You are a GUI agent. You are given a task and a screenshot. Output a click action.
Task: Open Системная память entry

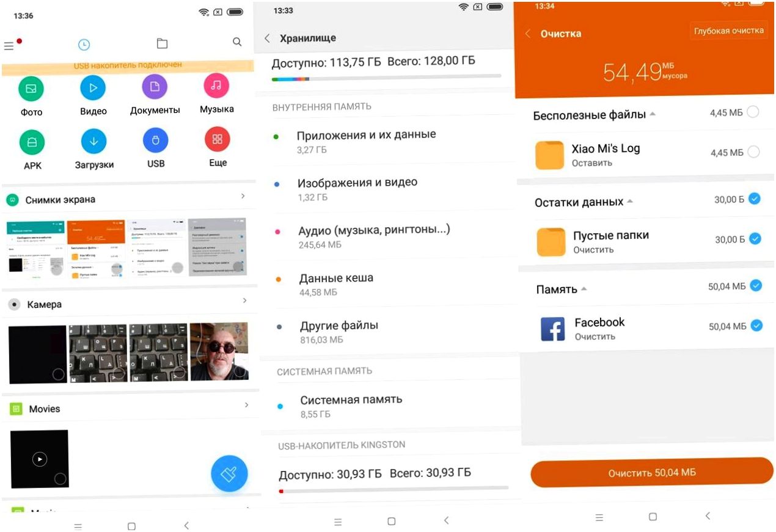(392, 406)
